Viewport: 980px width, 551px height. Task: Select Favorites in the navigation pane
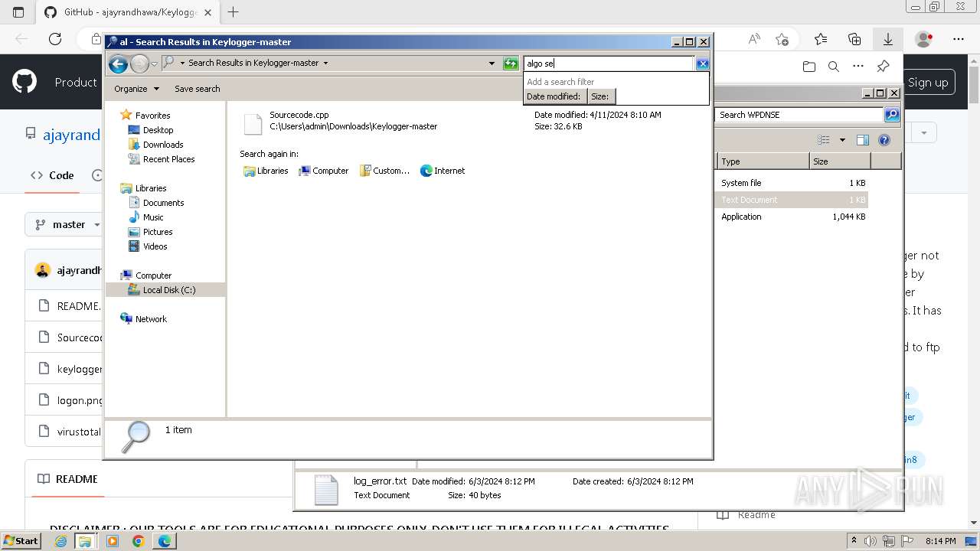152,116
